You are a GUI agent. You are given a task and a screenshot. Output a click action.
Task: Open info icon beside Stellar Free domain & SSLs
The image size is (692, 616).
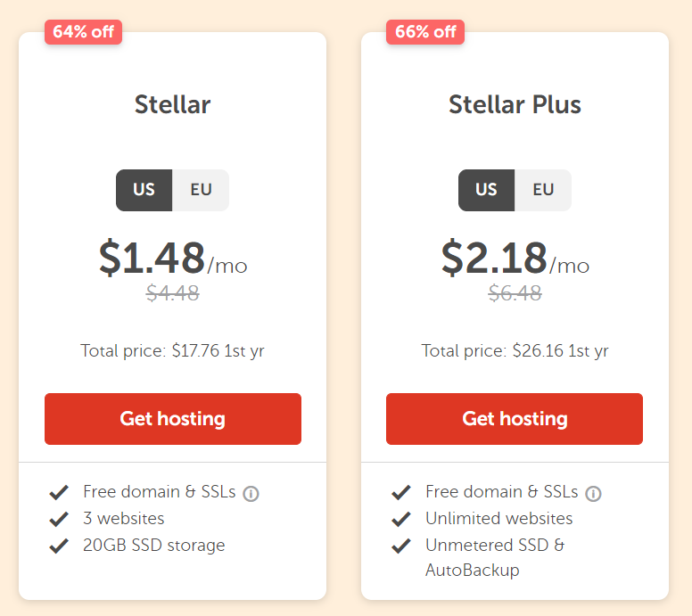coord(251,493)
